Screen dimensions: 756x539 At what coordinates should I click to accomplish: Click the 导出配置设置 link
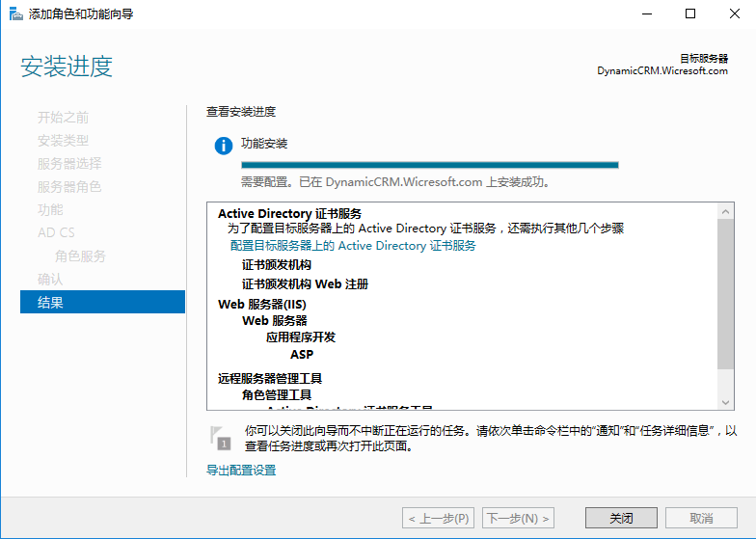pyautogui.click(x=241, y=471)
